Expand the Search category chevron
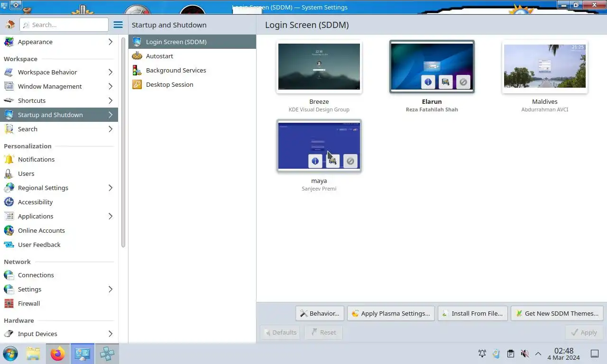The width and height of the screenshot is (607, 364). click(110, 129)
